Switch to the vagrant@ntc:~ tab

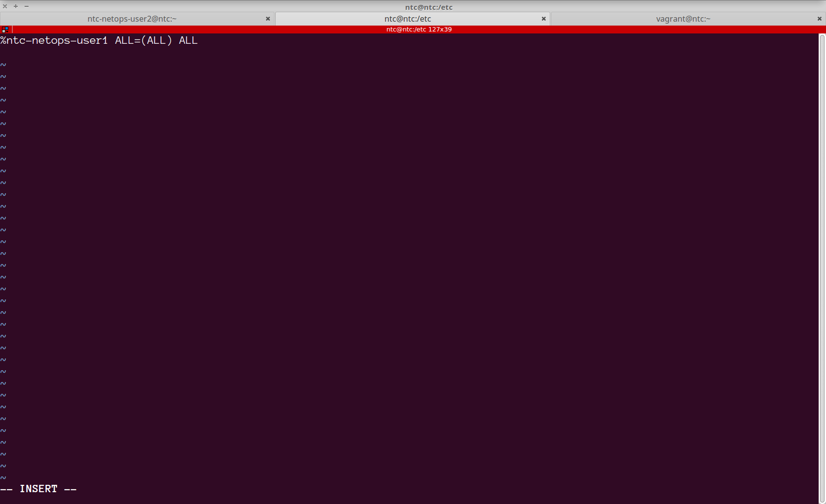point(683,19)
